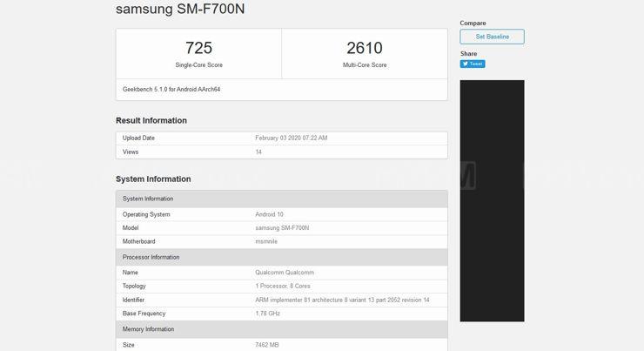Click the gray System Information table header

(x=282, y=199)
